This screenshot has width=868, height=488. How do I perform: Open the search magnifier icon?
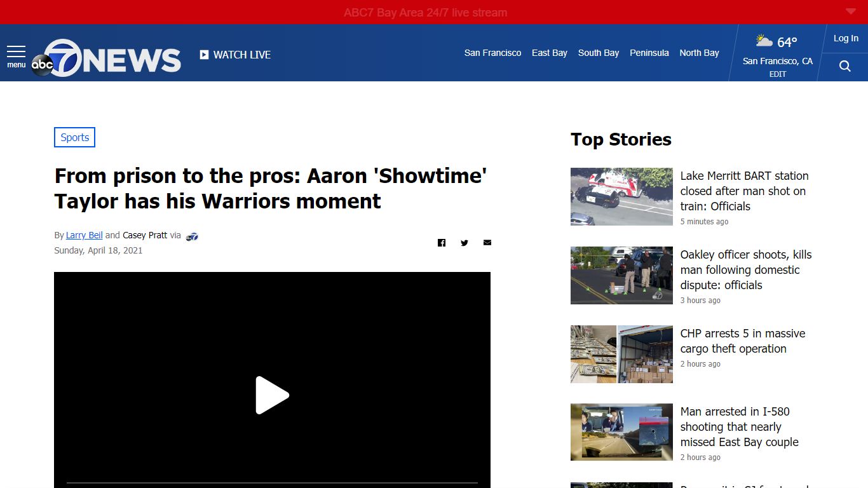(844, 66)
